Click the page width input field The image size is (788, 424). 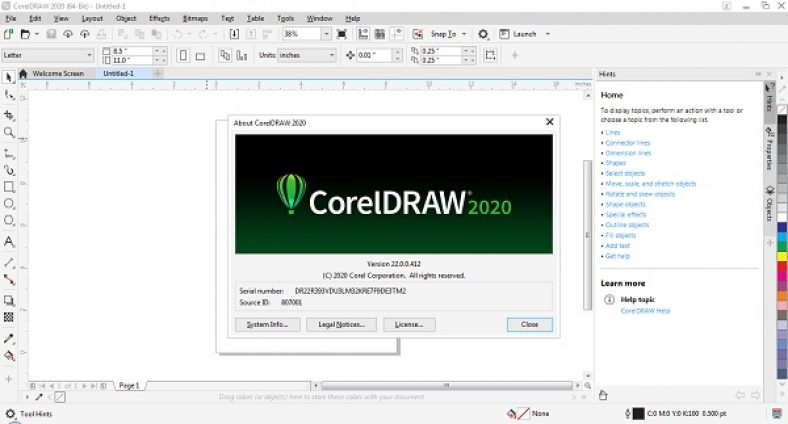click(x=131, y=51)
